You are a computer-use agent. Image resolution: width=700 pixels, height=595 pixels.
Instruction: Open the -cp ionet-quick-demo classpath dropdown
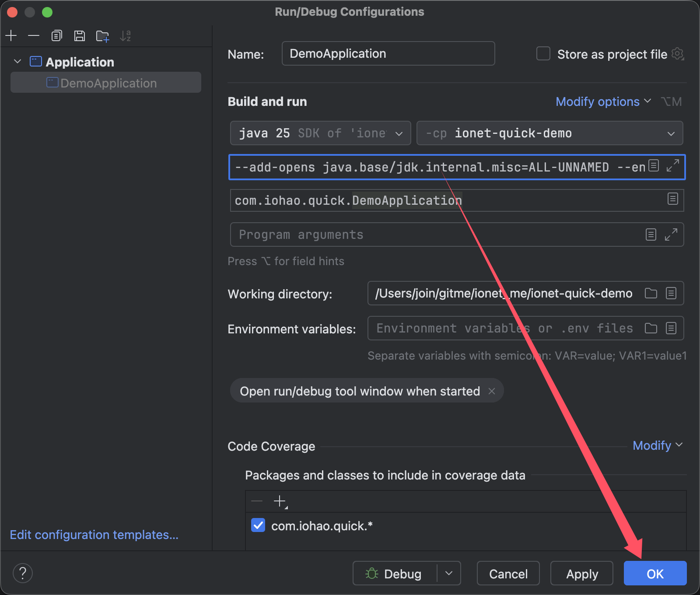549,133
